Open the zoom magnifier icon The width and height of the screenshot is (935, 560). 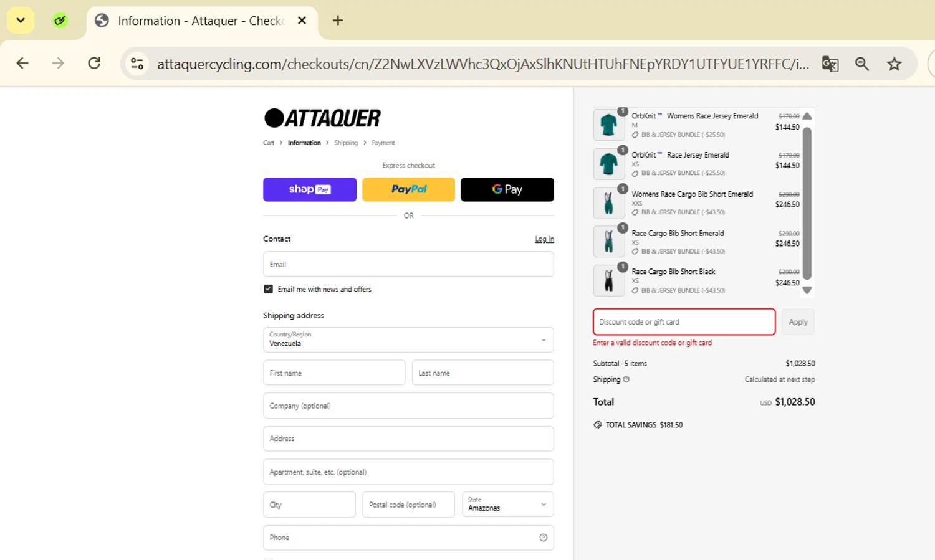862,64
